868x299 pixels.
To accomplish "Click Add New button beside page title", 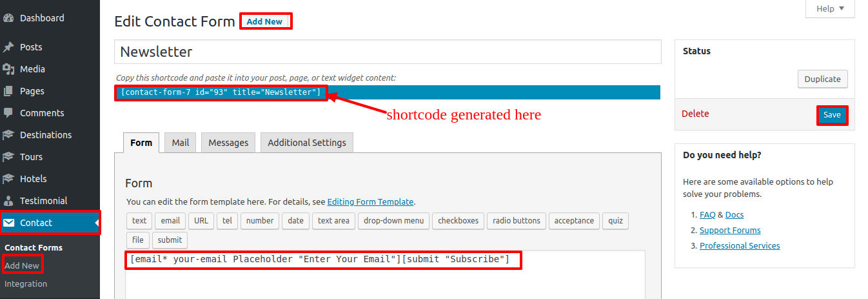I will pos(265,21).
